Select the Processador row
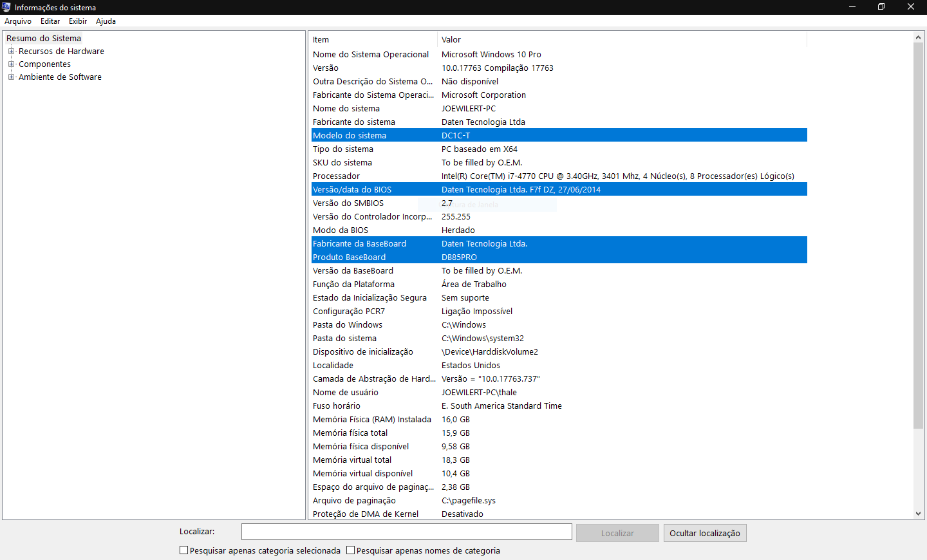Viewport: 927px width, 560px height. click(x=559, y=176)
